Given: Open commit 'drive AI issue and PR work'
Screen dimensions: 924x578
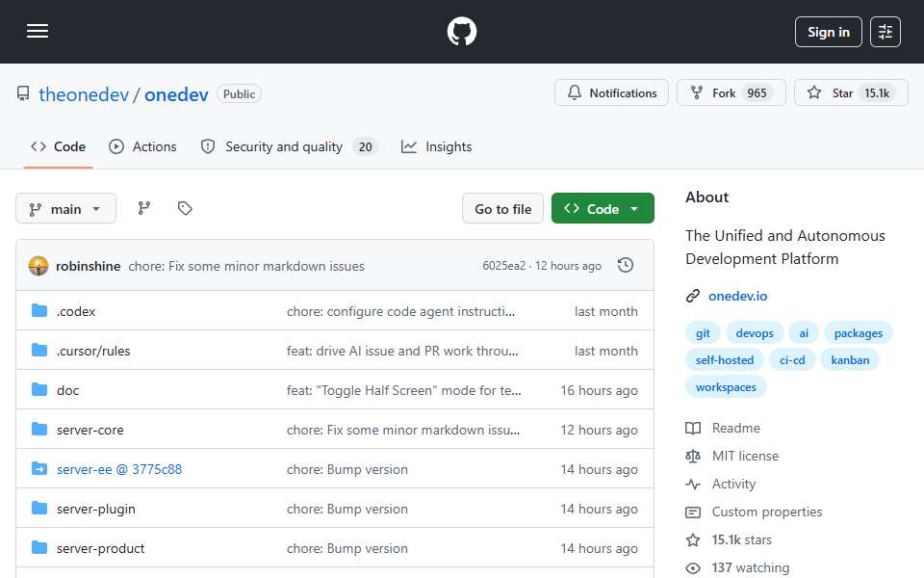Looking at the screenshot, I should pos(402,351).
